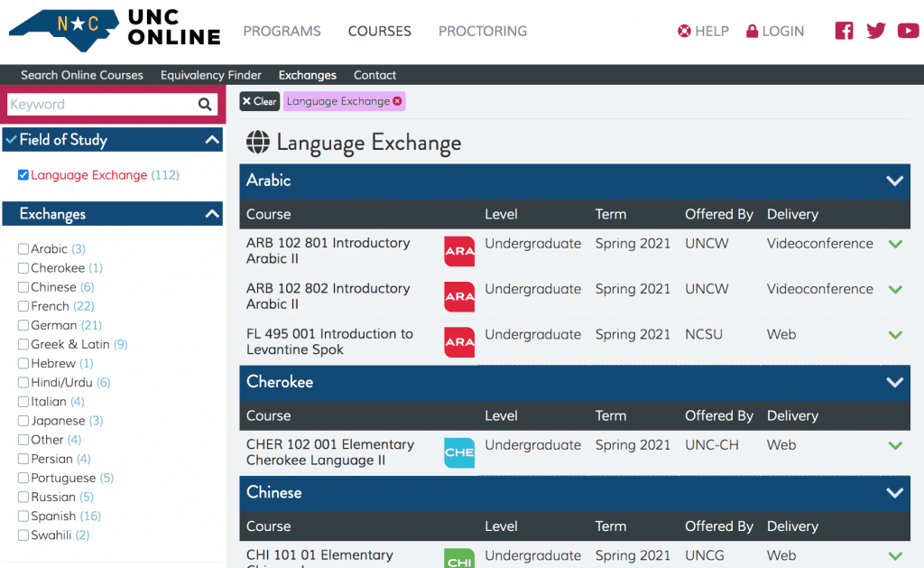Check the German exchange filter
Viewport: 924px width, 568px height.
point(23,325)
